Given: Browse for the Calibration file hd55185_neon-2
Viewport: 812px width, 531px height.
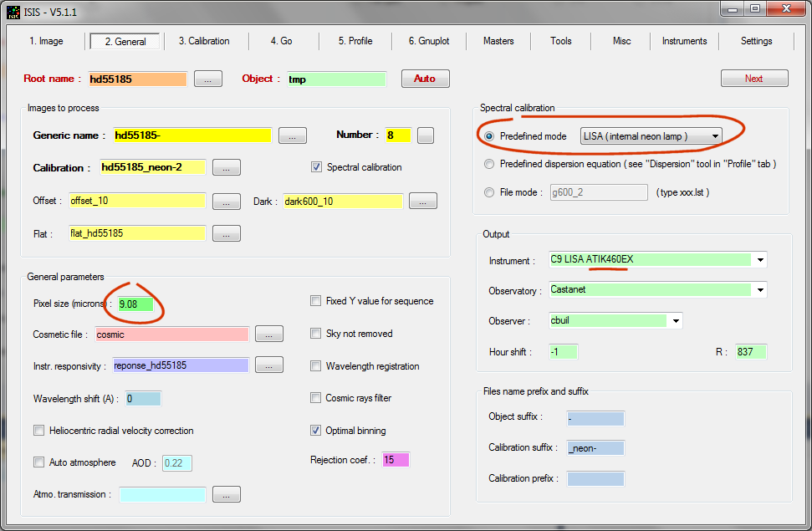Looking at the screenshot, I should coord(227,168).
